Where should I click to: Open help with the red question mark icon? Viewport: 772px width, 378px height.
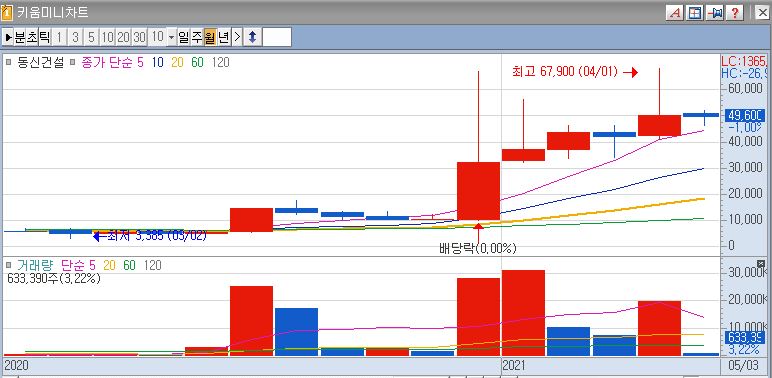[734, 13]
